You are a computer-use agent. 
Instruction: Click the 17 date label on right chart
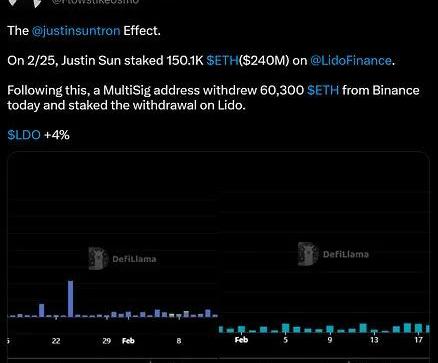[418, 340]
